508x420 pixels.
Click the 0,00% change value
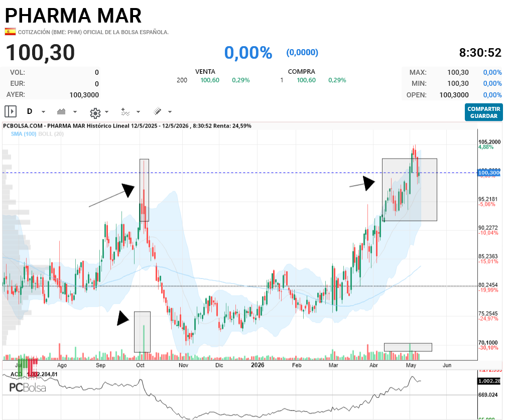[x=248, y=53]
